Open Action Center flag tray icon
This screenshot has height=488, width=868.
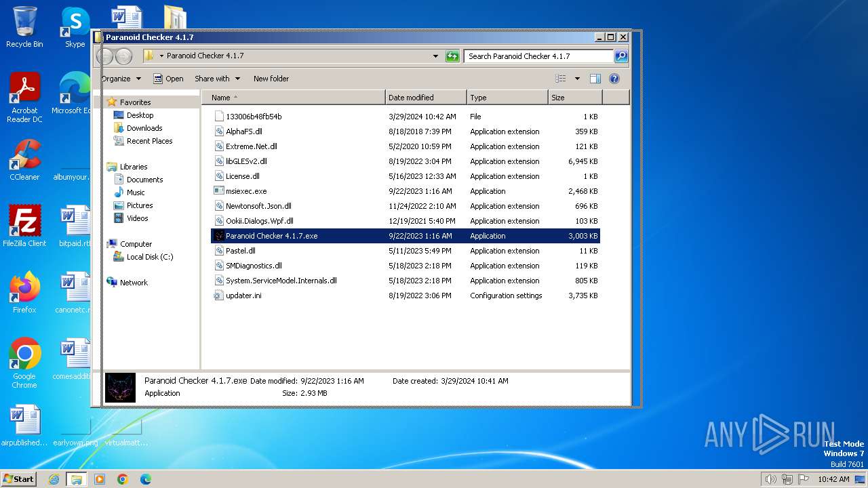[803, 479]
